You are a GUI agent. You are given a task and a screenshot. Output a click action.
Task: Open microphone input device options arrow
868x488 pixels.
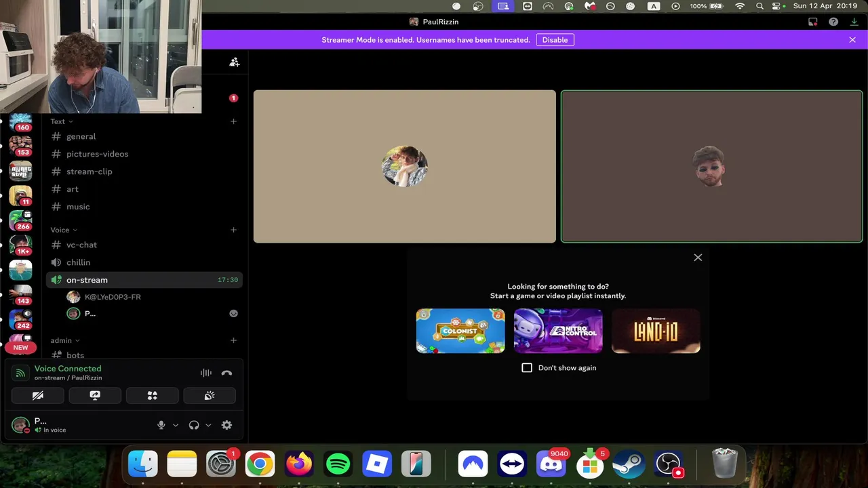pos(176,425)
